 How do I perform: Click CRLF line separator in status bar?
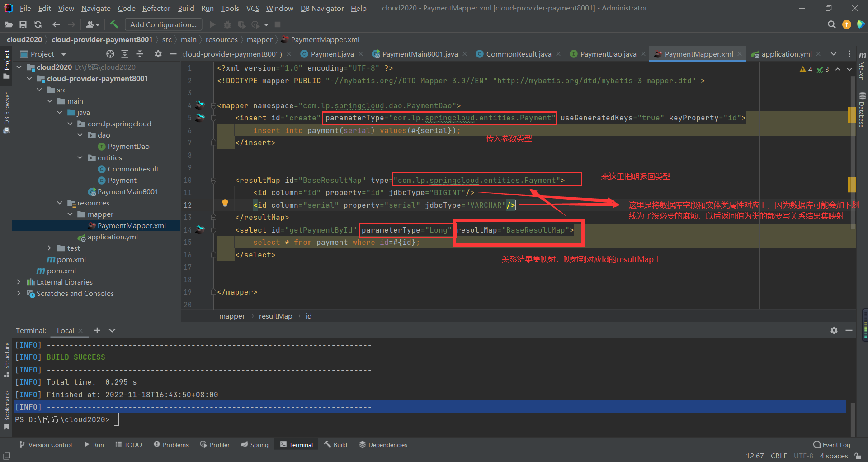click(x=778, y=456)
